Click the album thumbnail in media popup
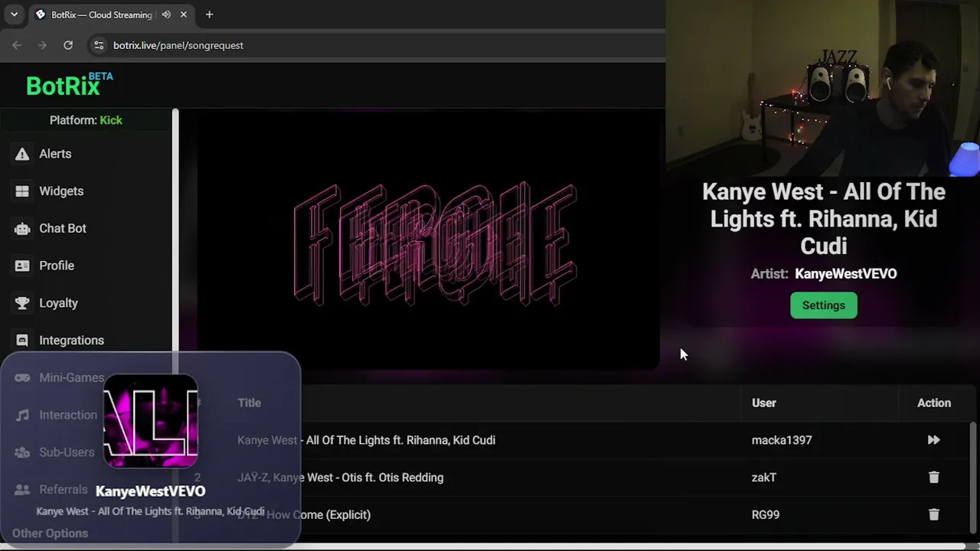Image resolution: width=980 pixels, height=551 pixels. pos(151,420)
